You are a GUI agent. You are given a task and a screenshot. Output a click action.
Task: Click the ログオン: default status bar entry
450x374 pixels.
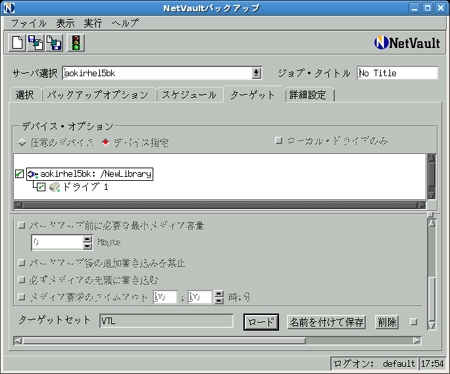click(x=374, y=364)
